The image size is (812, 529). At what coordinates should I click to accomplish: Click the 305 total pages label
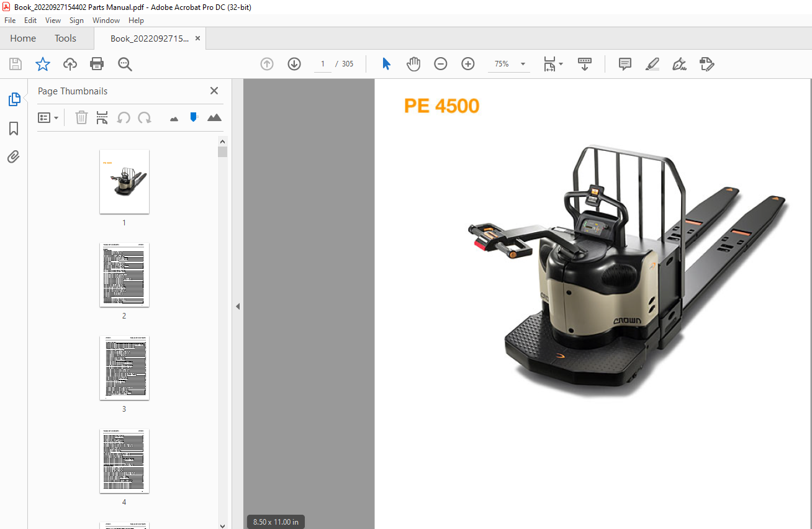click(348, 64)
